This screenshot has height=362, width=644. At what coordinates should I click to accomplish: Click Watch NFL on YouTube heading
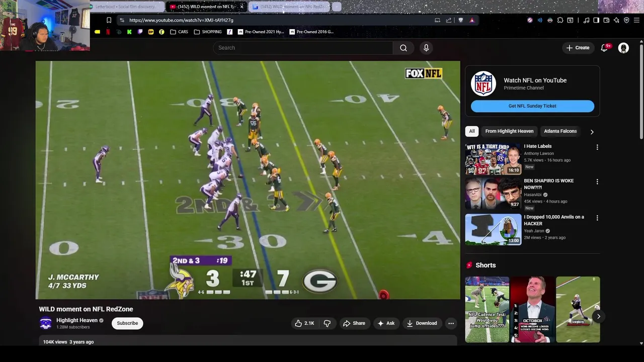click(x=535, y=80)
